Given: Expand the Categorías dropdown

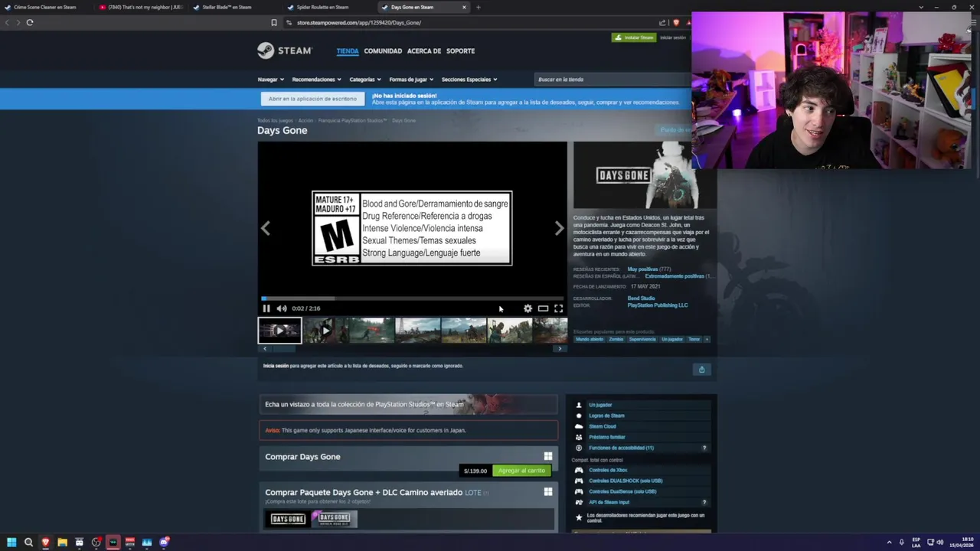Looking at the screenshot, I should (x=365, y=80).
